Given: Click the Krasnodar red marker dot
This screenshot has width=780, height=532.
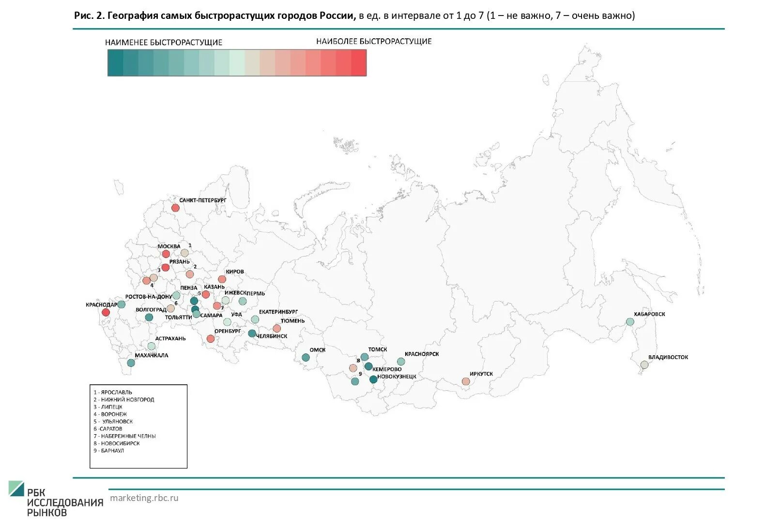Looking at the screenshot, I should click(x=106, y=312).
